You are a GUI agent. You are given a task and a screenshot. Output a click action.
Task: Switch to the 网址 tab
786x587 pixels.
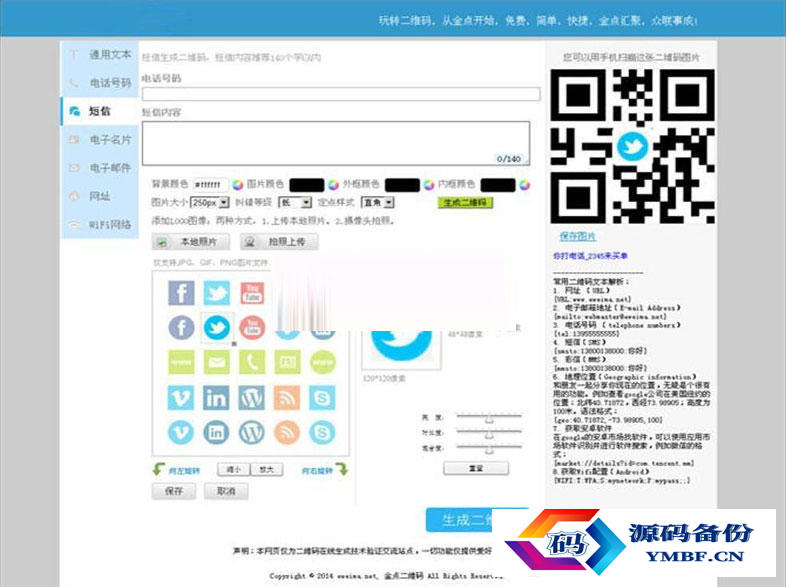point(100,196)
